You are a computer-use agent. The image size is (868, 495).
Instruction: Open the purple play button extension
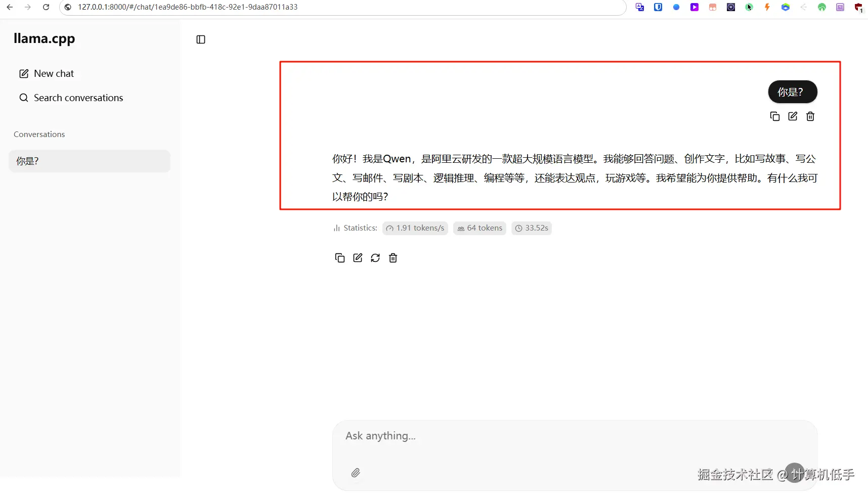[x=695, y=7]
